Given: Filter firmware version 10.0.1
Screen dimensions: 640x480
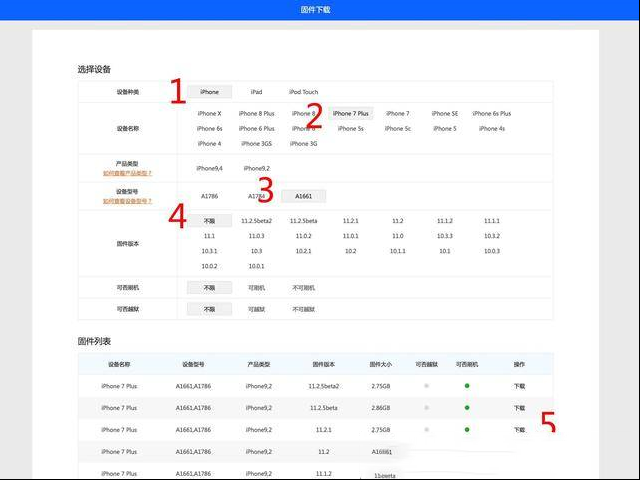Looking at the screenshot, I should pyautogui.click(x=256, y=266).
